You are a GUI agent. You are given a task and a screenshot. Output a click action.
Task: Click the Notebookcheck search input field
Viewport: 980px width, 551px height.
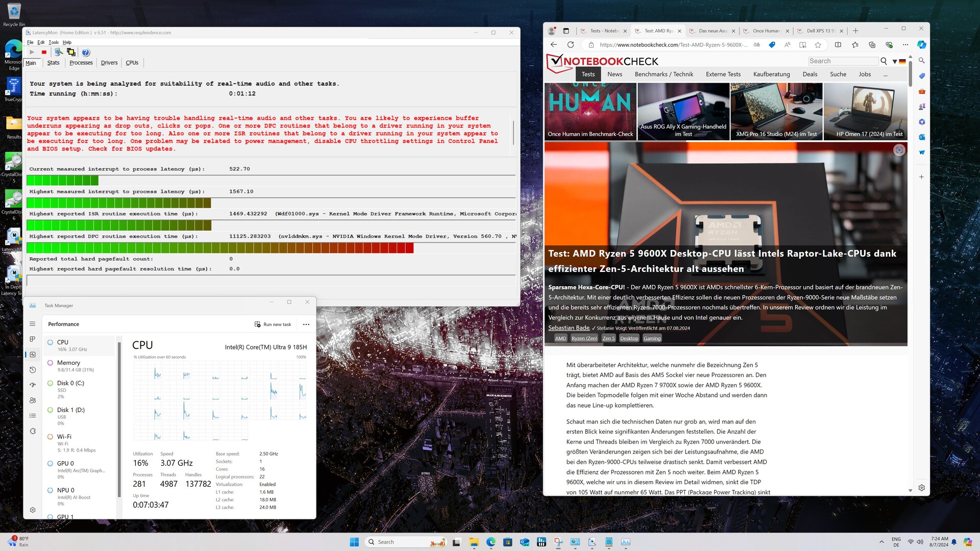tap(843, 61)
